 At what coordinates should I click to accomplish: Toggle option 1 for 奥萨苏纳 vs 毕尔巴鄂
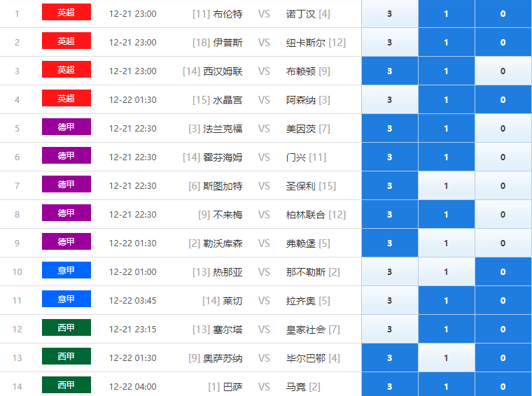(447, 358)
